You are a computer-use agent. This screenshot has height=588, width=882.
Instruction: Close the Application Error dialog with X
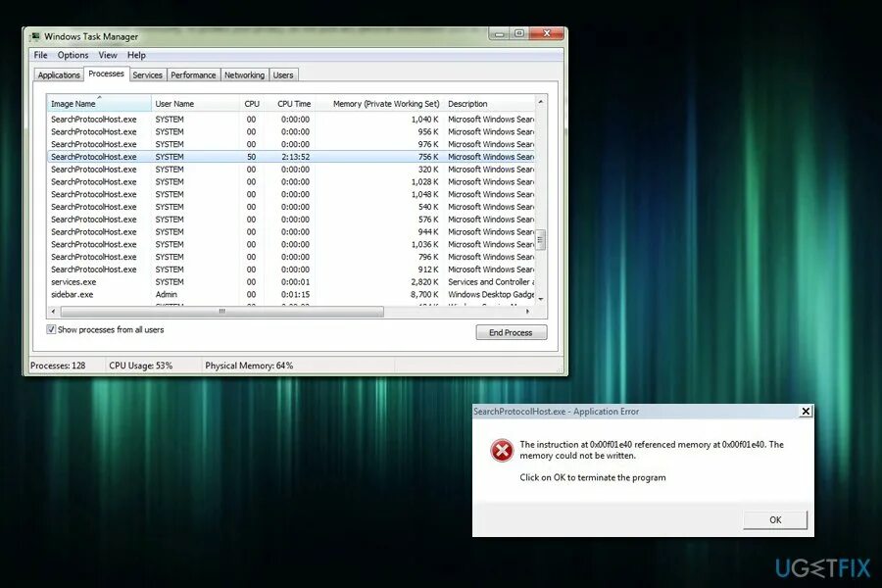806,412
